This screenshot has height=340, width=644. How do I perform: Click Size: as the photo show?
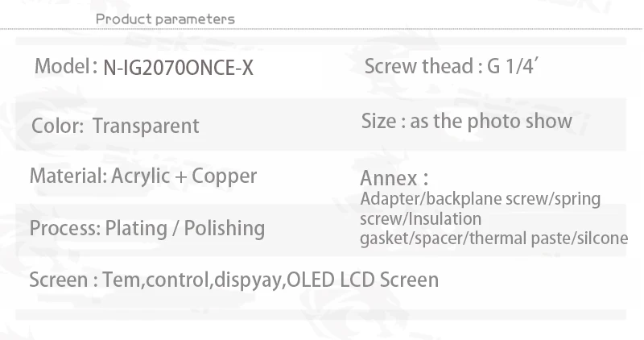click(467, 121)
